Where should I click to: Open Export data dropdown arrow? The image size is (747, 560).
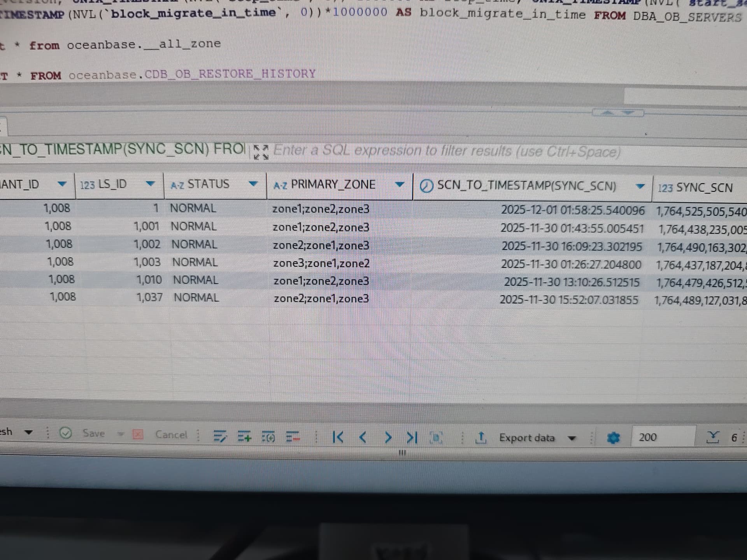tap(572, 438)
